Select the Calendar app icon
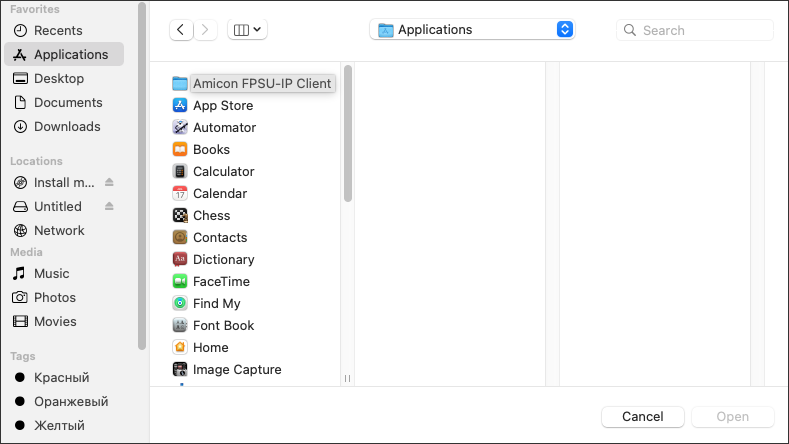This screenshot has height=444, width=789. [x=180, y=193]
